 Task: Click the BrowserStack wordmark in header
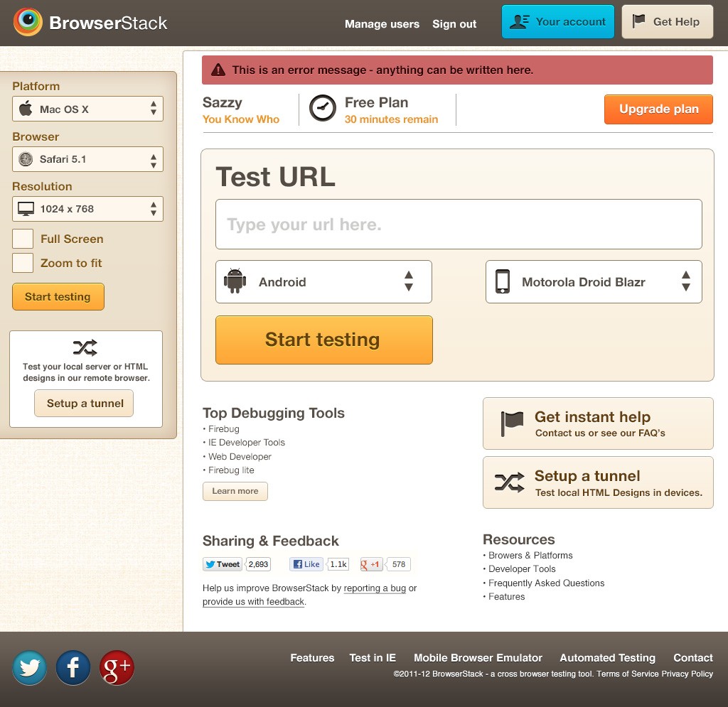(108, 23)
